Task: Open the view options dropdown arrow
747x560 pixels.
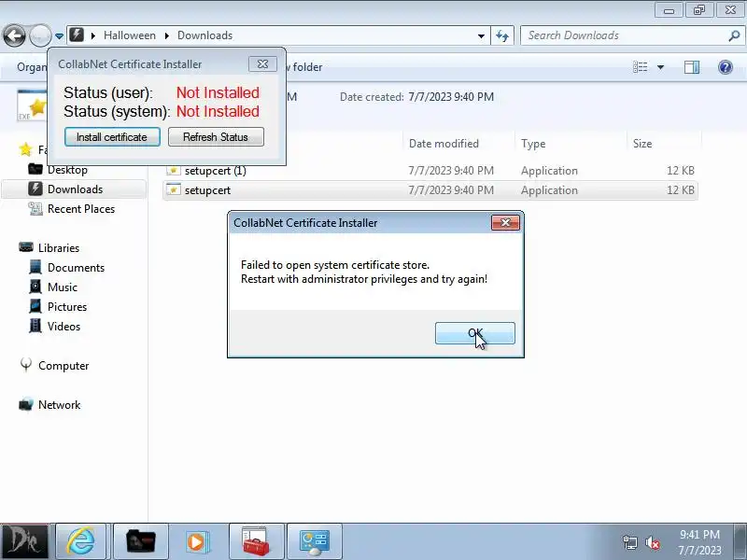Action: point(661,67)
